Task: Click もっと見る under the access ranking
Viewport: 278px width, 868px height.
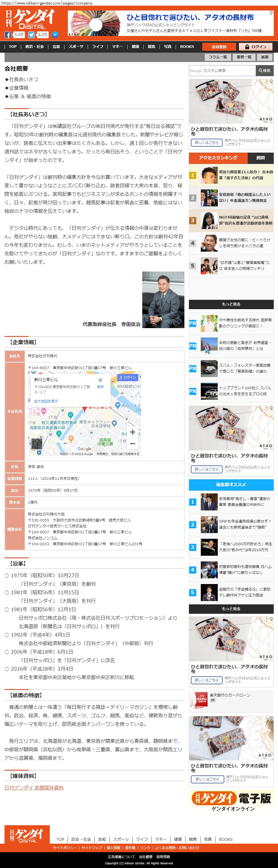Action: 231,304
